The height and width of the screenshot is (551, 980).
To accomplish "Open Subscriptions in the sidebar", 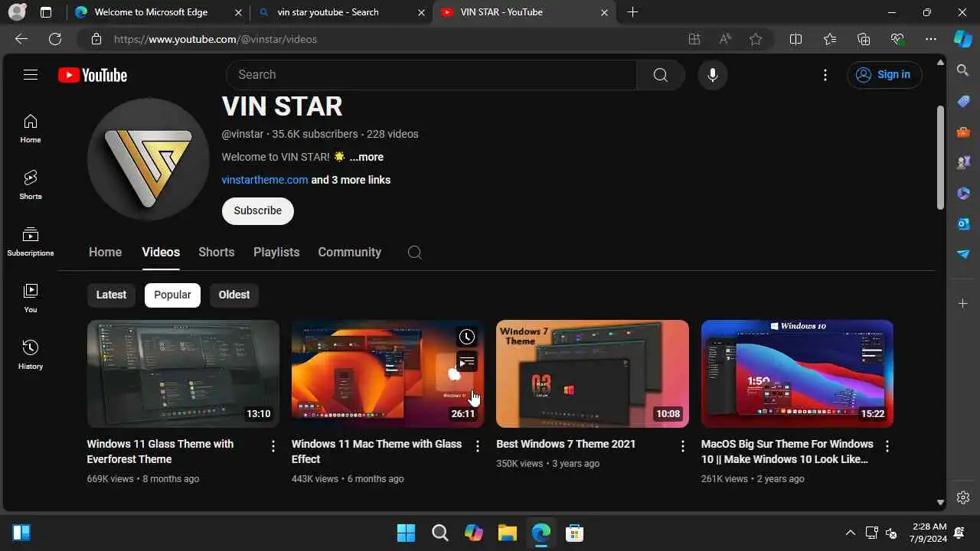I will 31,243.
